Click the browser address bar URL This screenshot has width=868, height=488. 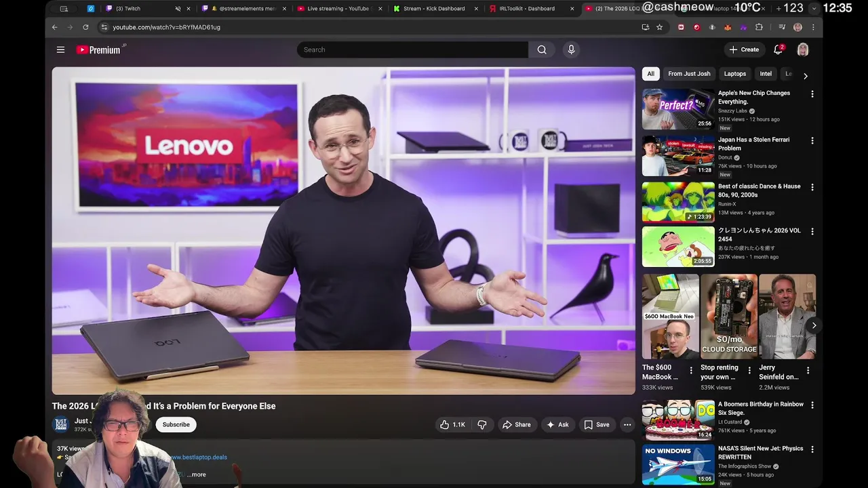pyautogui.click(x=166, y=27)
